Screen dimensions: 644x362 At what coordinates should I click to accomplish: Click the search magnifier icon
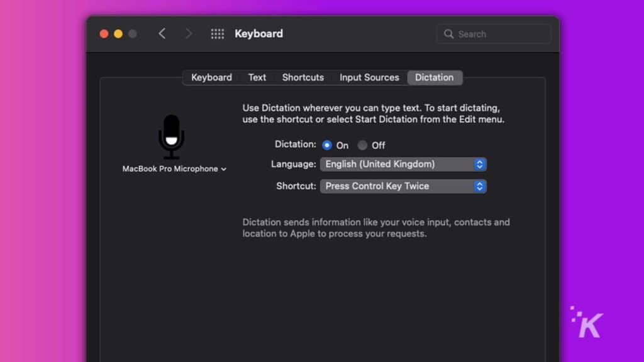(x=448, y=34)
